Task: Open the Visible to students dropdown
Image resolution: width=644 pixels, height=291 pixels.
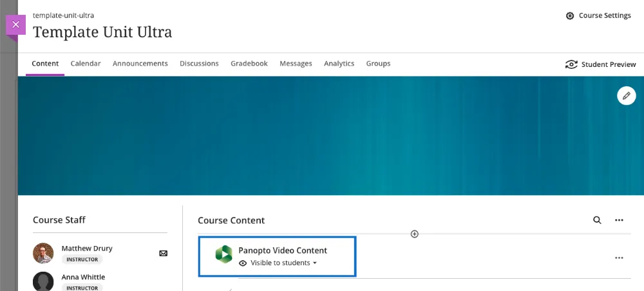Action: [x=283, y=263]
